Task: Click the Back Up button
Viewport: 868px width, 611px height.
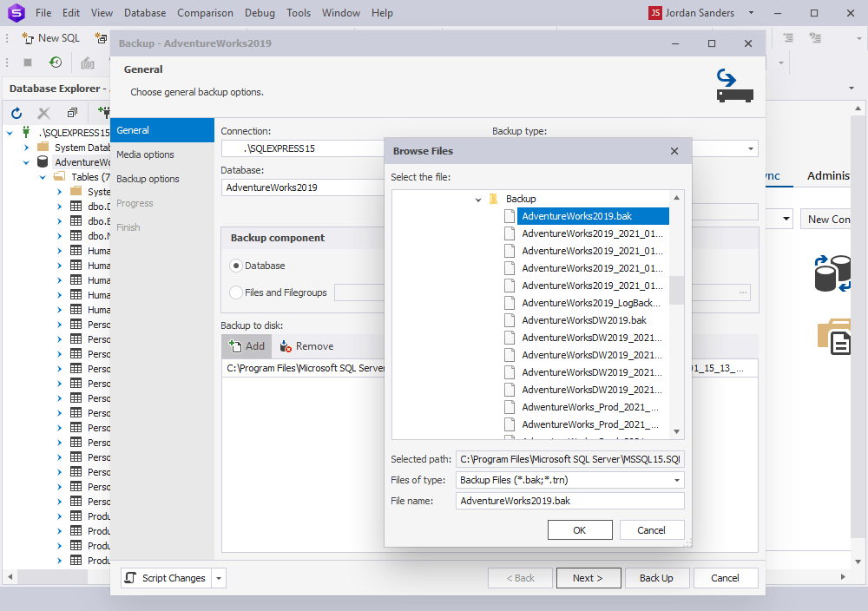Action: tap(657, 577)
